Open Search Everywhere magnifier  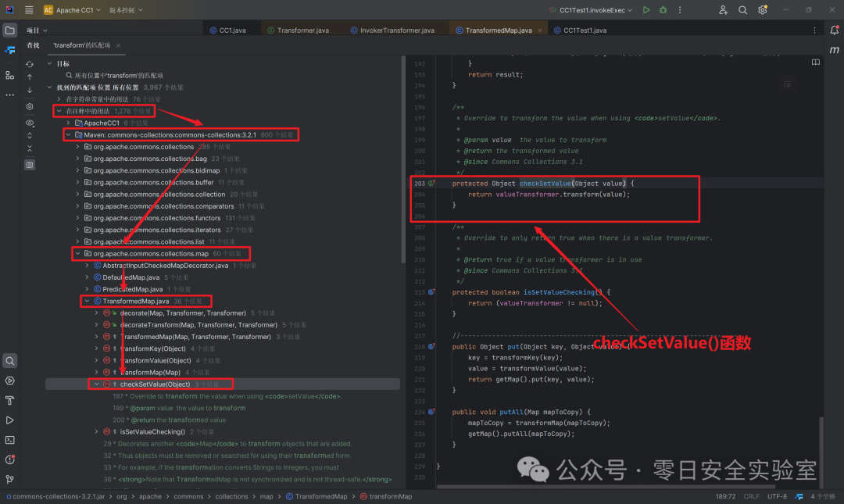[x=743, y=9]
